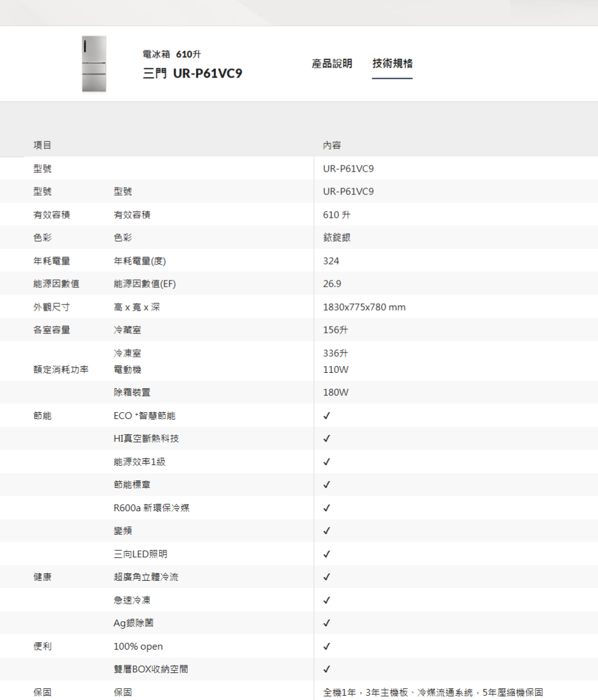Viewport: 598px width, 700px height.
Task: Click the checkmark for 雙層BOX收納空間
Action: coord(327,669)
